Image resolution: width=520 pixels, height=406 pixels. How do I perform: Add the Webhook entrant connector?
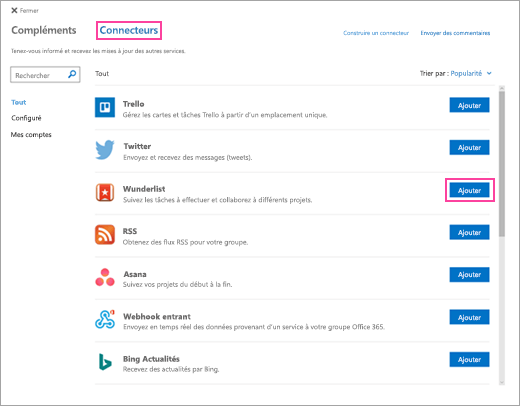click(x=469, y=317)
